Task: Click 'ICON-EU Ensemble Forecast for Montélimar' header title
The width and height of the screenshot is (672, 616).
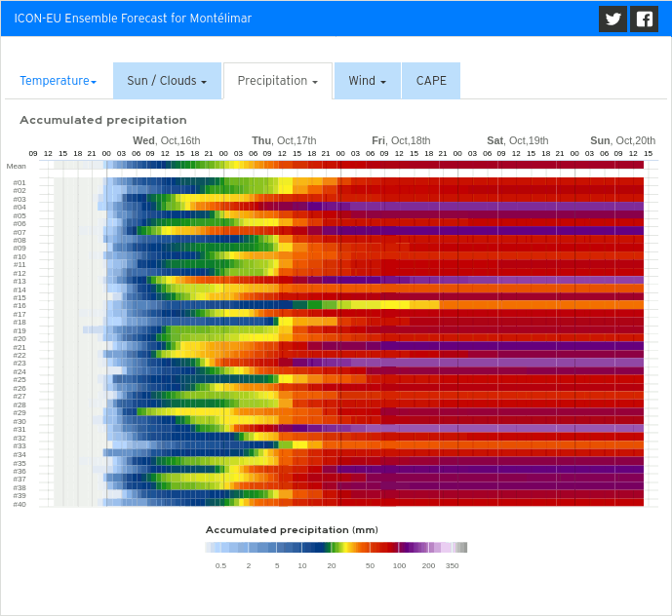Action: point(133,19)
